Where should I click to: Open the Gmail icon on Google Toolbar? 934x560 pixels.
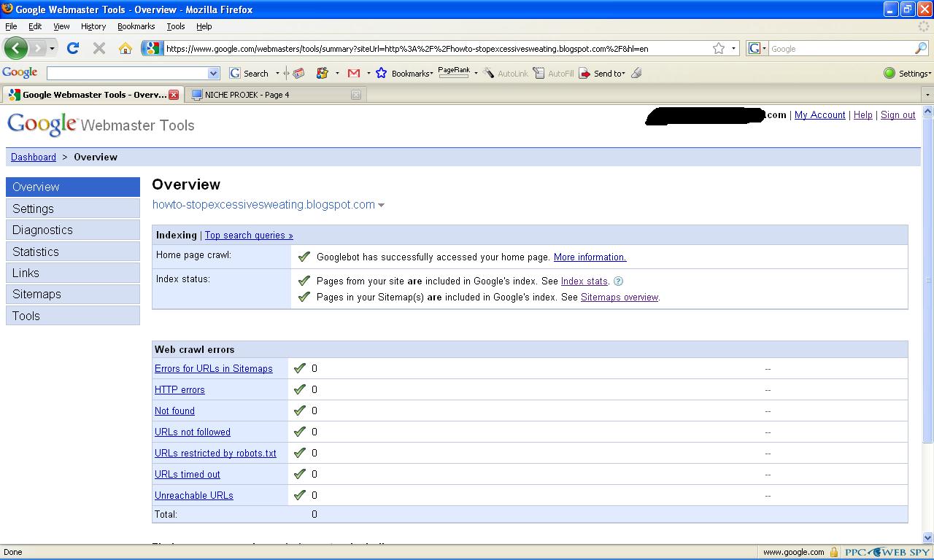[x=354, y=73]
